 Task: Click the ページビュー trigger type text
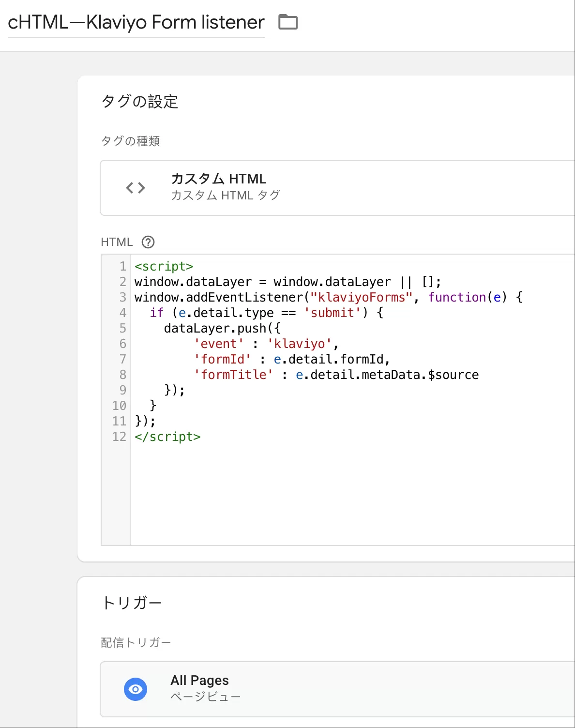(x=206, y=697)
